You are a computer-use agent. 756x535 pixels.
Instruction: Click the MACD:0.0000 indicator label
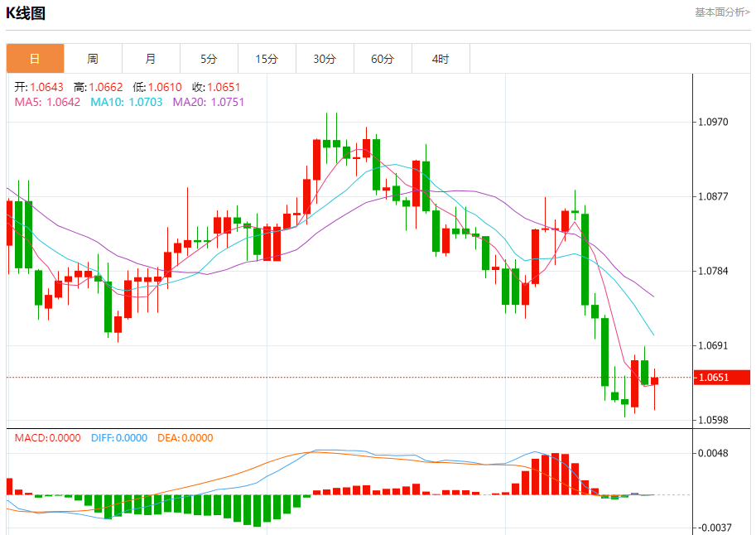point(47,438)
